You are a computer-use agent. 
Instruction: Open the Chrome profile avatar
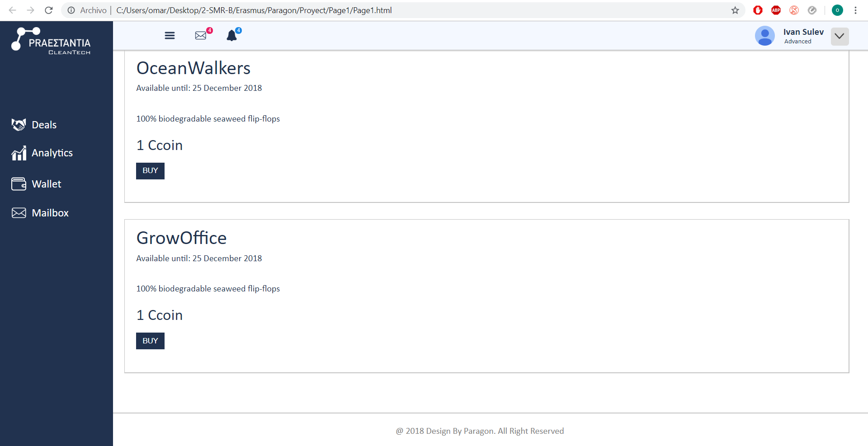tap(837, 10)
